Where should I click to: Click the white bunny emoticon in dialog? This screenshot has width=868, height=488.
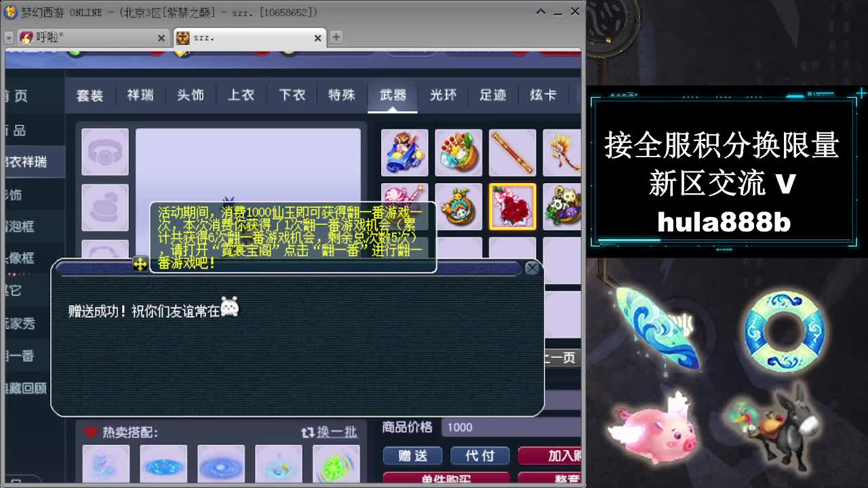[230, 308]
